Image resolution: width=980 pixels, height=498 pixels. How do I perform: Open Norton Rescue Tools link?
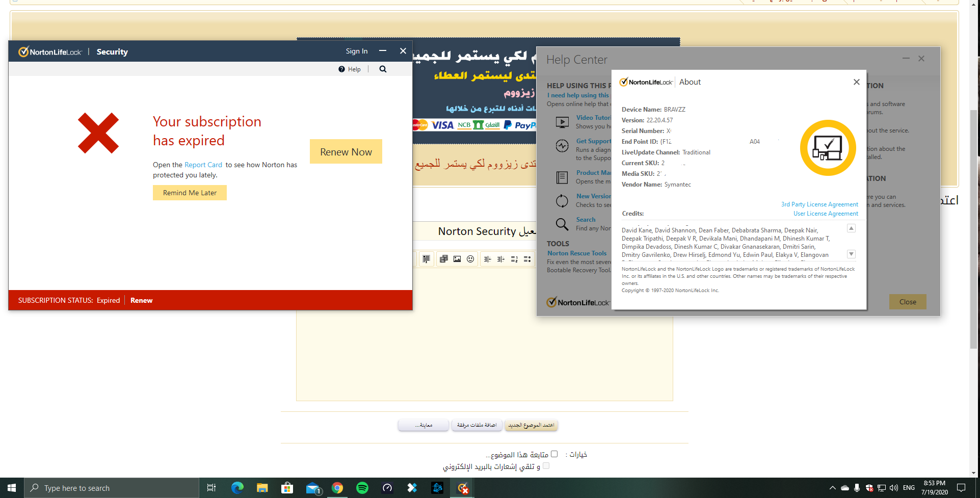pos(577,253)
